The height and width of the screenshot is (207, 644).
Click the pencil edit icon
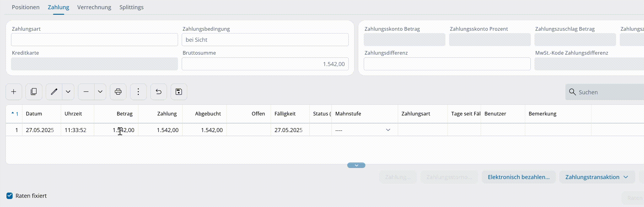click(54, 92)
